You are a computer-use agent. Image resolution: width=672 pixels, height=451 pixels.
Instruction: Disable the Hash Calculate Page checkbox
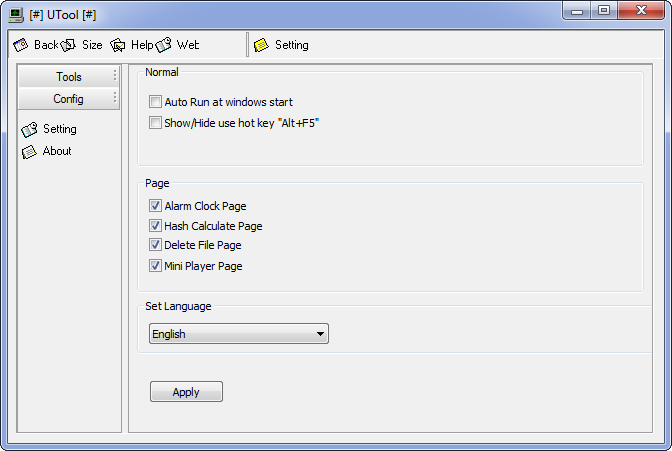(x=155, y=226)
